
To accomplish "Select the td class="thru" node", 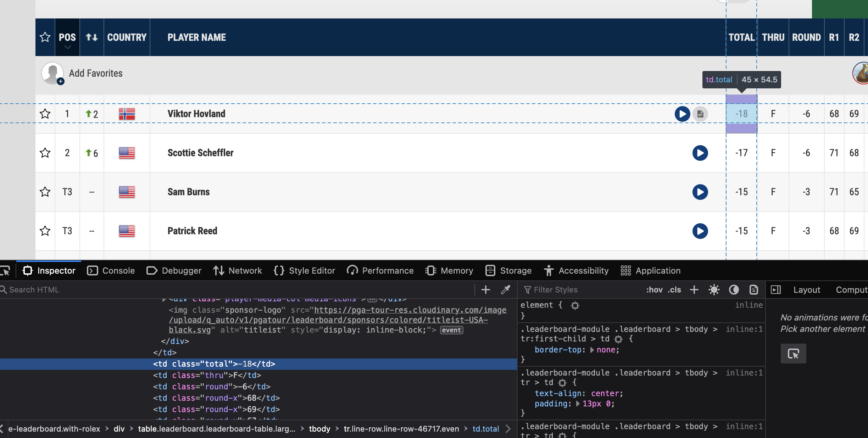I will coord(207,376).
